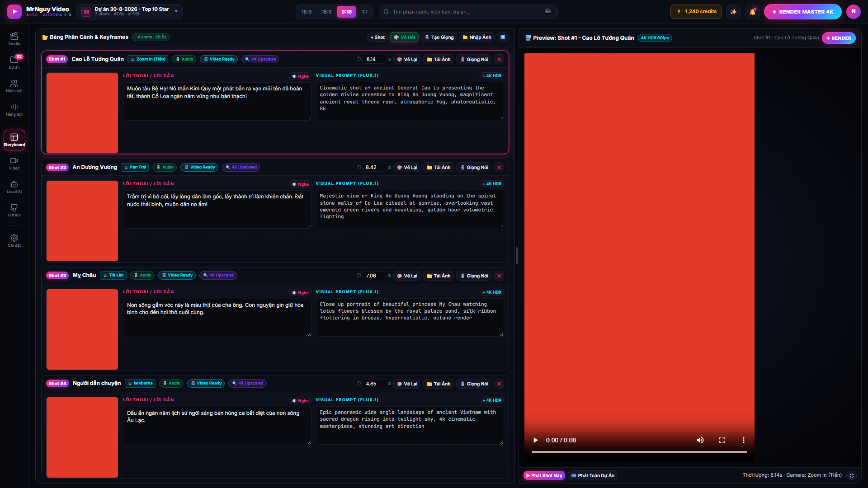Delete Shot #1 with red X
The image size is (868, 488).
coord(499,59)
